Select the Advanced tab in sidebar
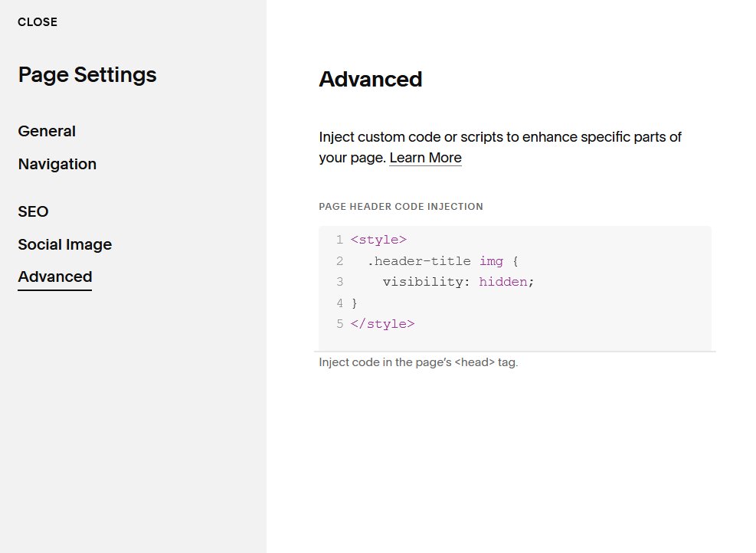756x553 pixels. 55,276
